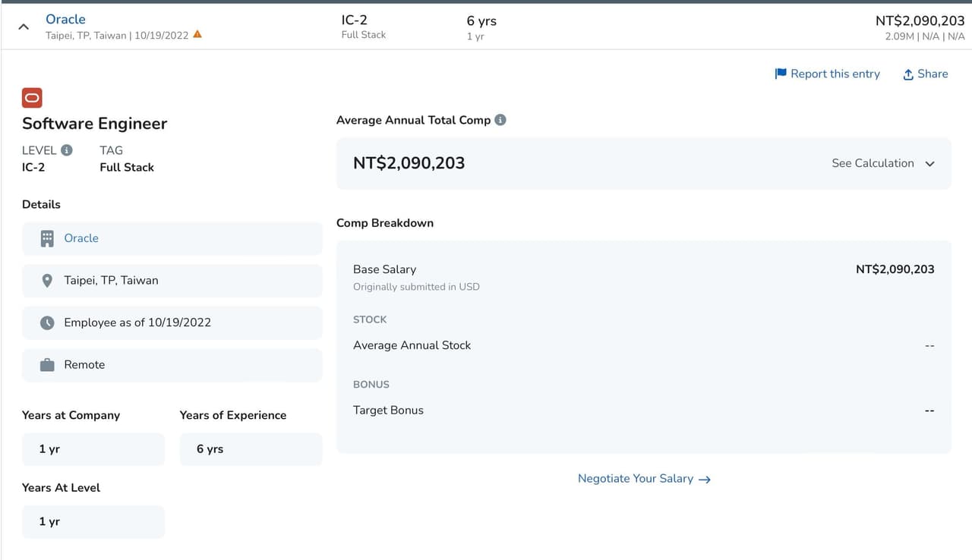Click the 2.09M | N/A | N/A summary
This screenshot has width=972, height=560.
pyautogui.click(x=925, y=36)
